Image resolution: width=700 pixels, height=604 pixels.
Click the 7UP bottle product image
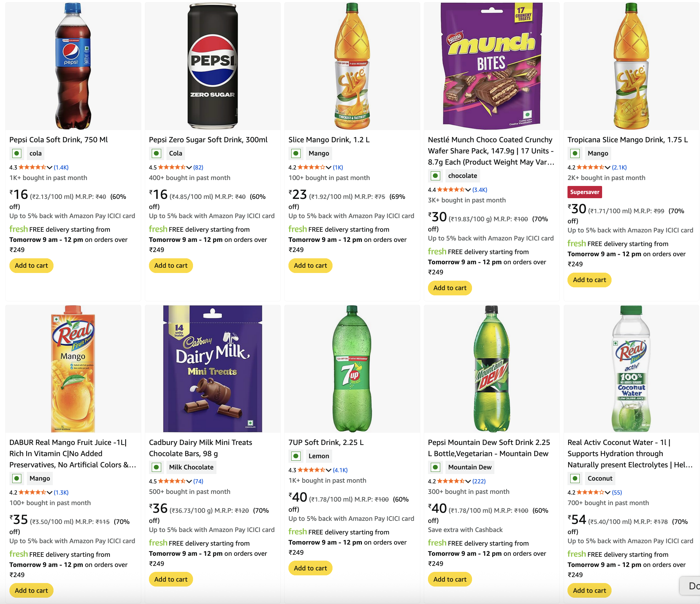[x=352, y=369]
